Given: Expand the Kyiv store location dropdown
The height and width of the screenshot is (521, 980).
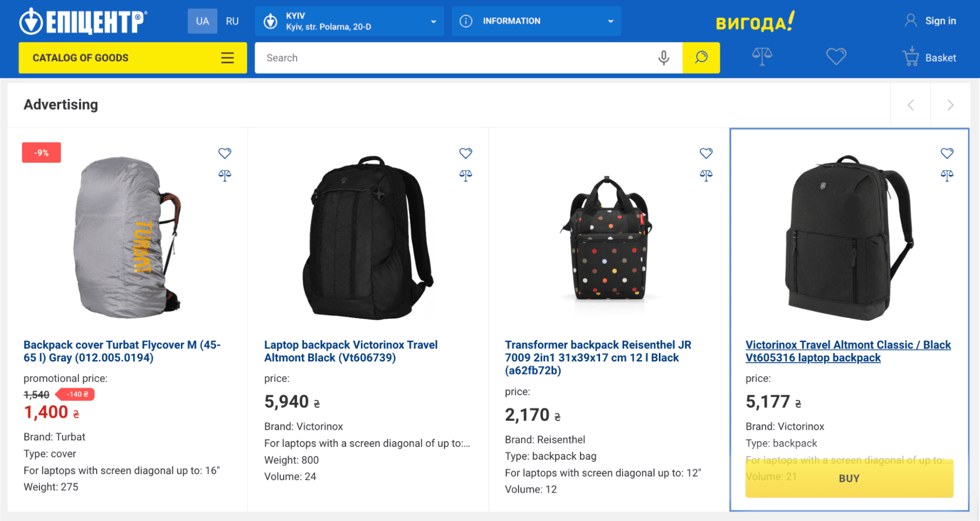Looking at the screenshot, I should click(349, 21).
